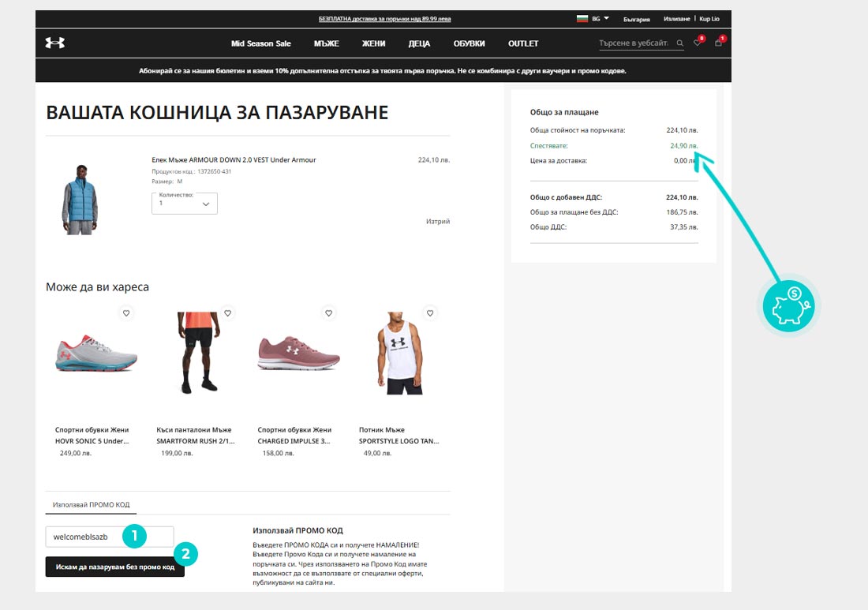Click the Излизане logout link

pos(676,19)
